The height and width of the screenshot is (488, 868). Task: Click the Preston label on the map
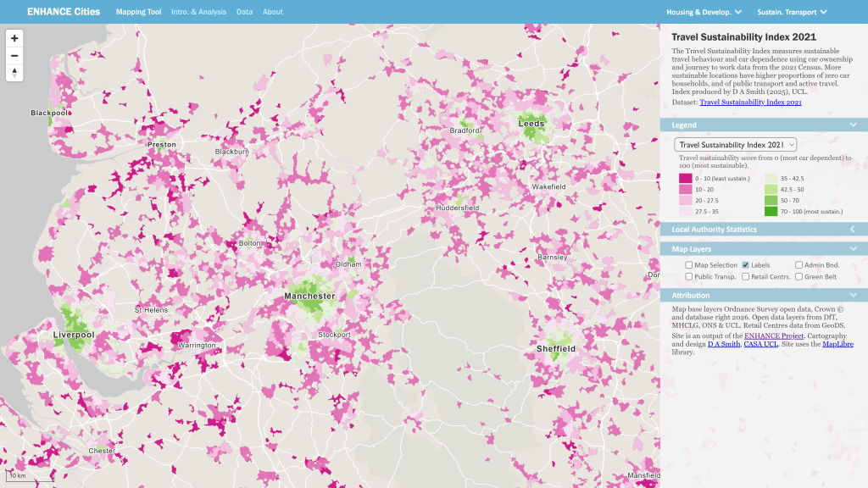click(162, 144)
